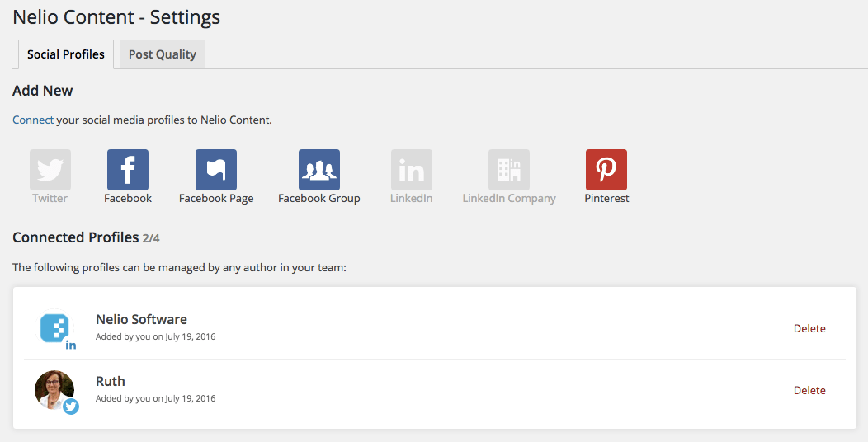Select the LinkedIn Company building icon
Image resolution: width=868 pixels, height=442 pixels.
[x=509, y=170]
